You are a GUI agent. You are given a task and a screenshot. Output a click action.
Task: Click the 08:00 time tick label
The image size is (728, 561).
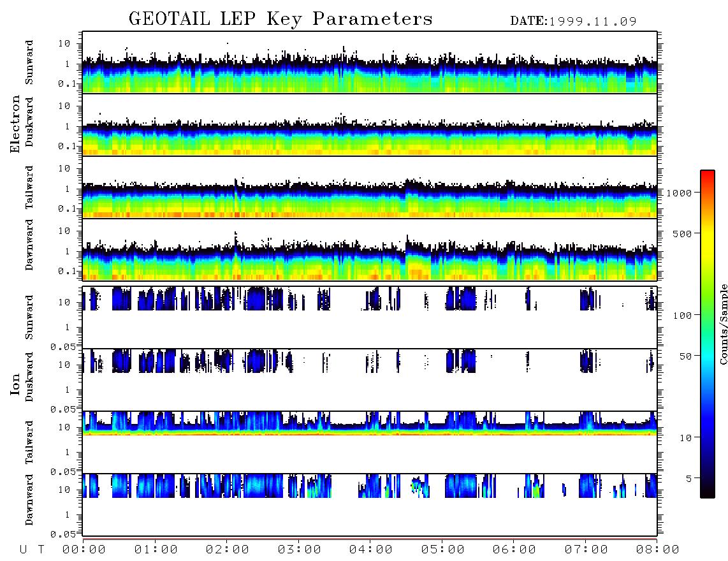click(658, 550)
